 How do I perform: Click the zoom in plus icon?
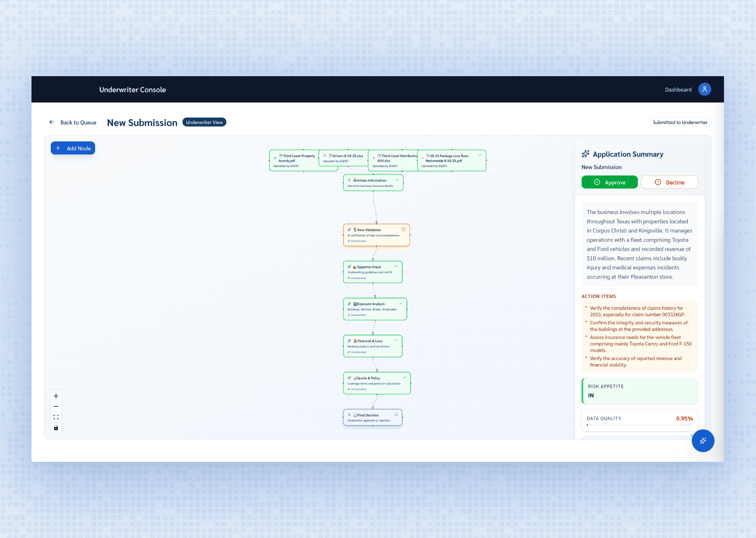(56, 396)
